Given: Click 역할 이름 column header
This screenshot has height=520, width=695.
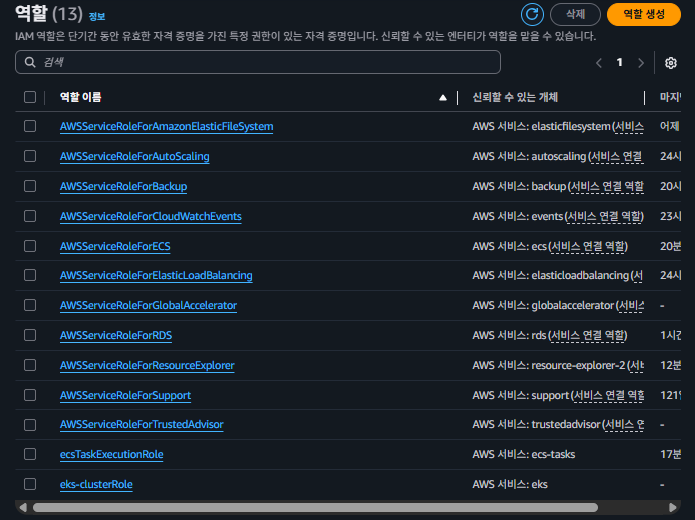Looking at the screenshot, I should pyautogui.click(x=81, y=97).
